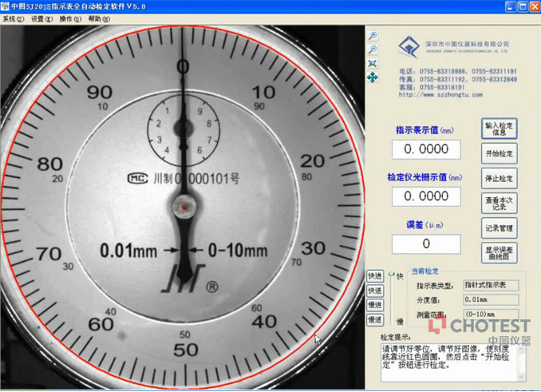Viewport: 541px width, 392px height.
Task: Click the speed slider between 快 and 慢
Action: point(391,297)
